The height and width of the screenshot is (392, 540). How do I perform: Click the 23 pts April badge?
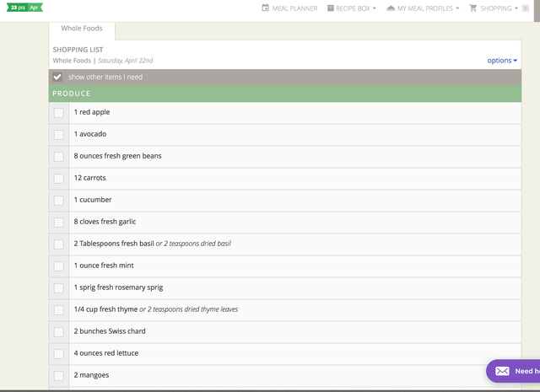pyautogui.click(x=24, y=8)
